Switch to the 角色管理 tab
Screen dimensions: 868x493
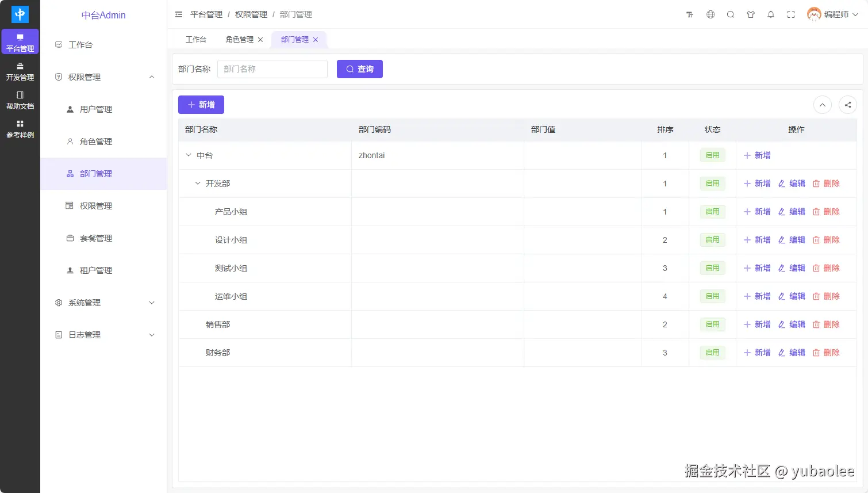coord(240,39)
